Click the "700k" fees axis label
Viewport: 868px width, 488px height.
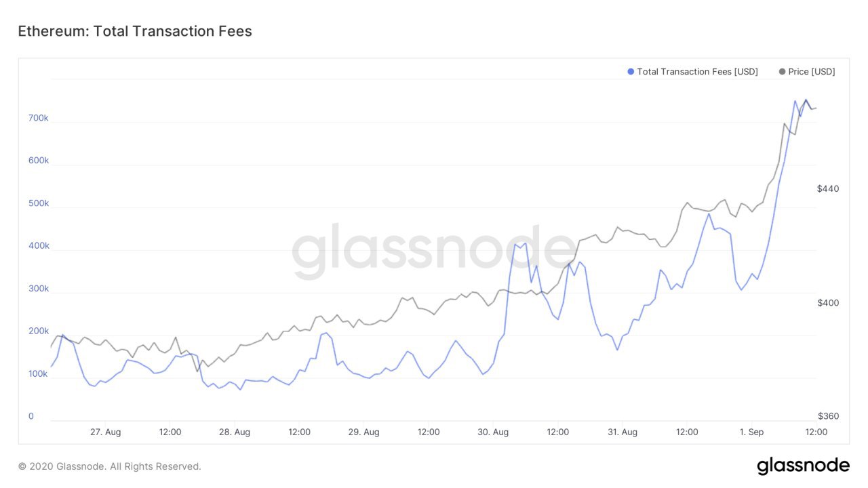coord(39,118)
